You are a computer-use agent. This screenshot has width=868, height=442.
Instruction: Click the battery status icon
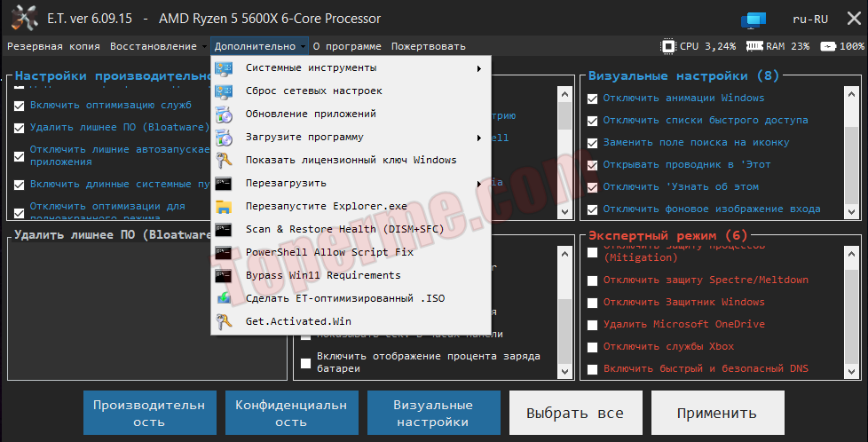[x=827, y=46]
